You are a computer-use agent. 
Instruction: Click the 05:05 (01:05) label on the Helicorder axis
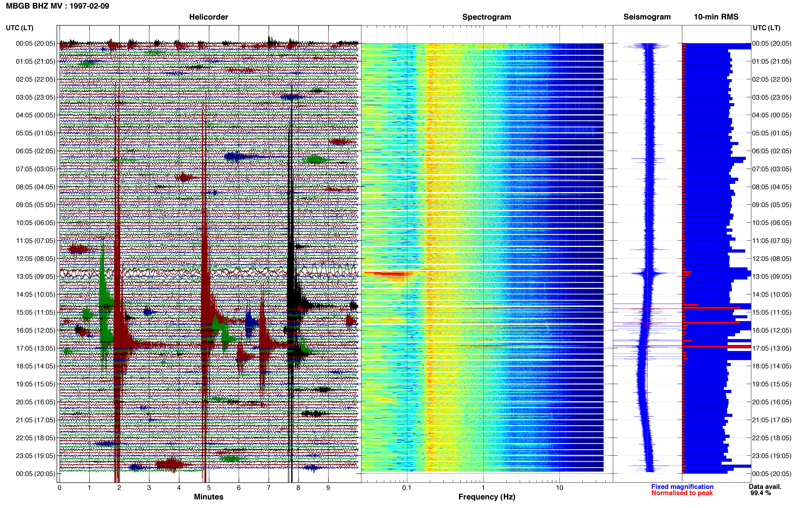35,133
